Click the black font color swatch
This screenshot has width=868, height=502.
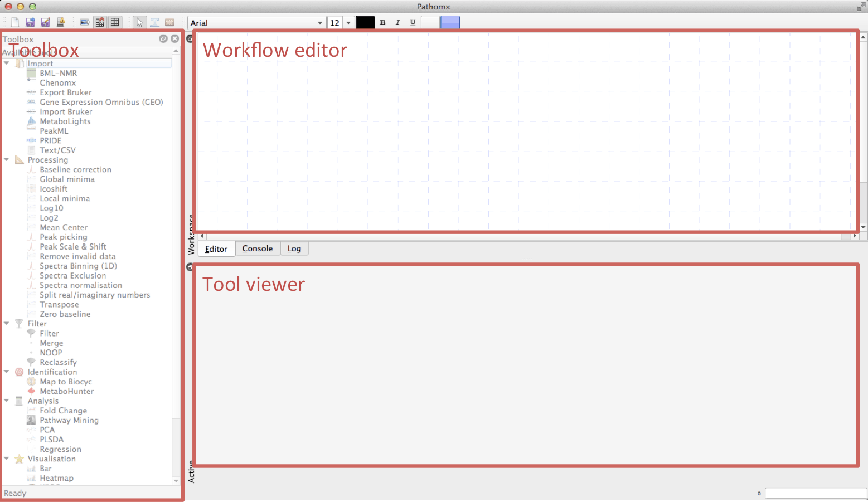pyautogui.click(x=365, y=22)
